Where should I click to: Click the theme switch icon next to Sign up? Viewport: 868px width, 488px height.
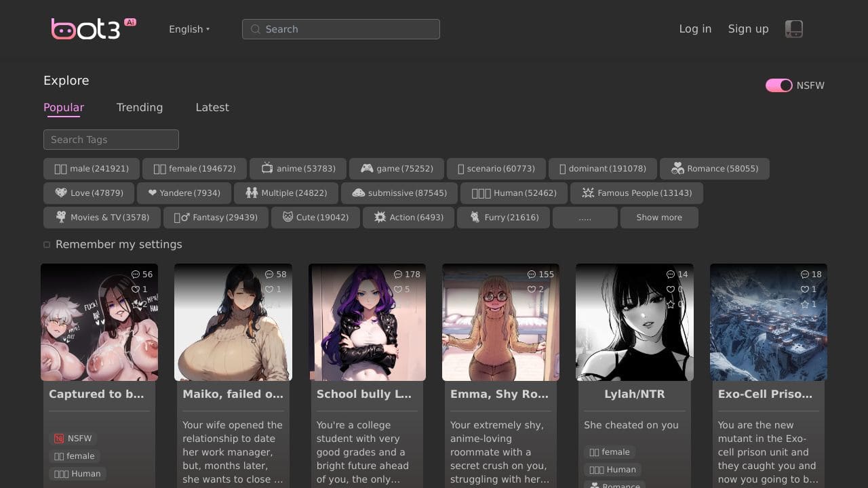[794, 29]
